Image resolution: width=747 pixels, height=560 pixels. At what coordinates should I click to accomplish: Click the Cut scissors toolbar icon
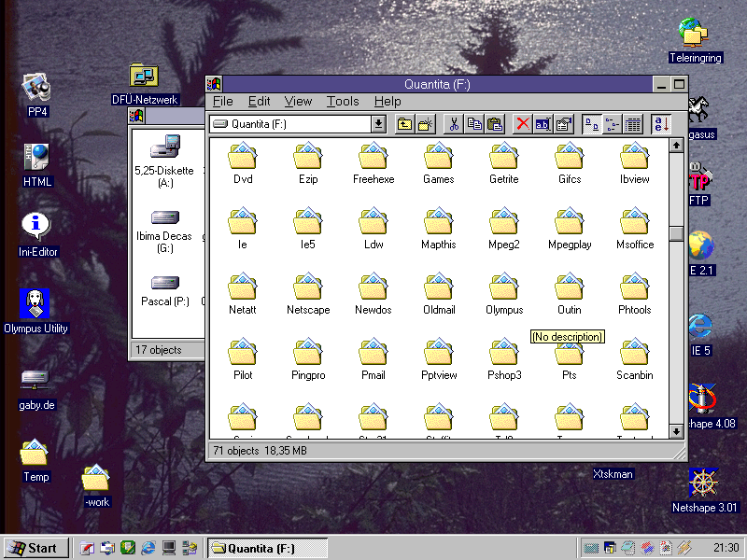454,124
